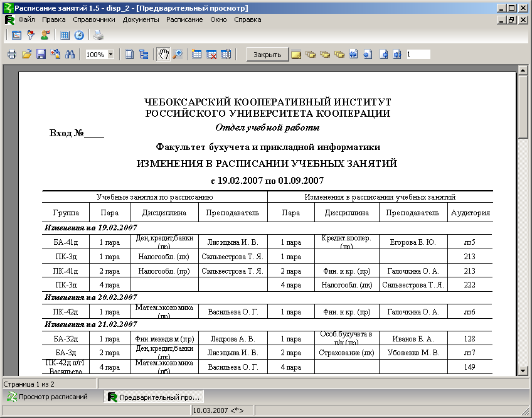The height and width of the screenshot is (418, 532).
Task: Click the application icon in menu bar
Action: point(9,20)
